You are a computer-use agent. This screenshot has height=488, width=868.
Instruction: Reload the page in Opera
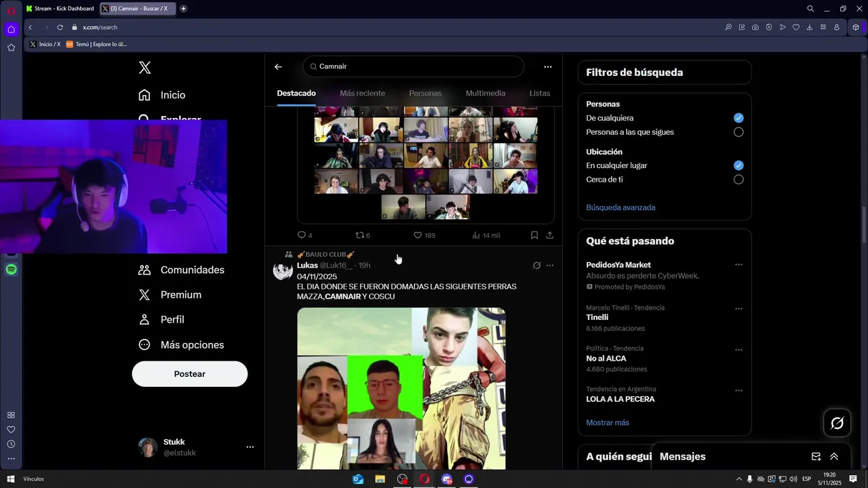60,27
